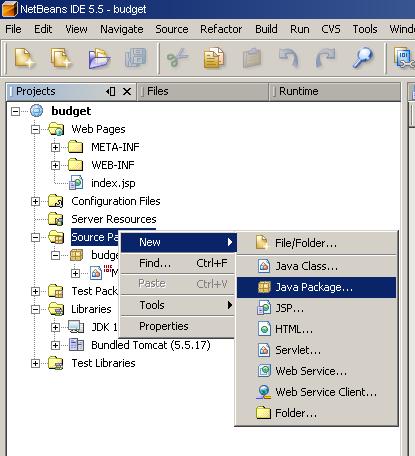Click the New File toolbar icon
Viewport: 415px width, 456px height.
(24, 58)
